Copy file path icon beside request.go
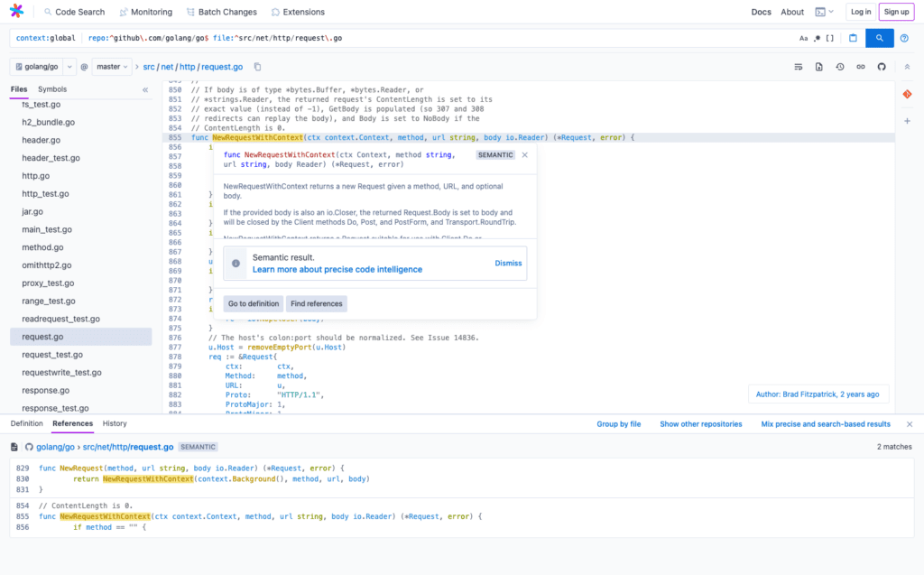The width and height of the screenshot is (924, 575). pos(257,67)
